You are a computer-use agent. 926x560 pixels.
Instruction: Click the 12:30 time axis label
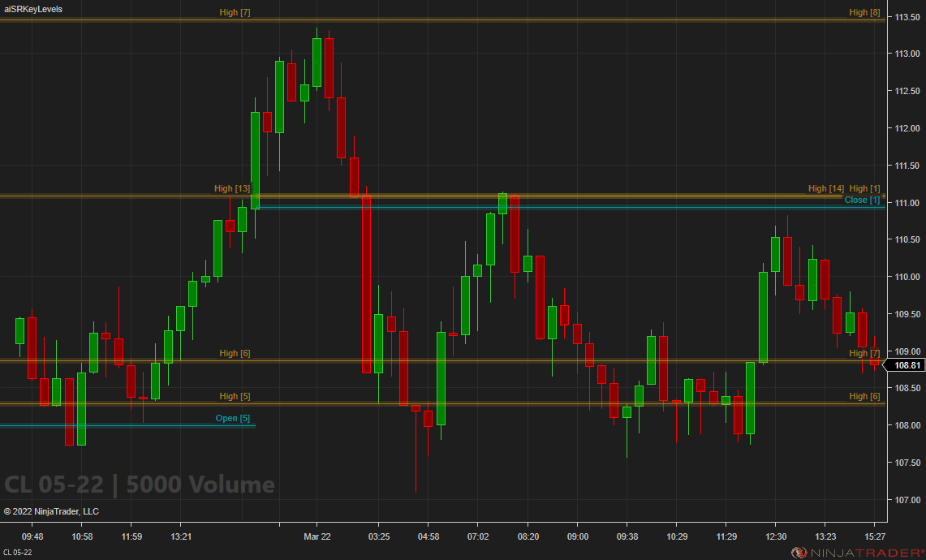tap(777, 536)
